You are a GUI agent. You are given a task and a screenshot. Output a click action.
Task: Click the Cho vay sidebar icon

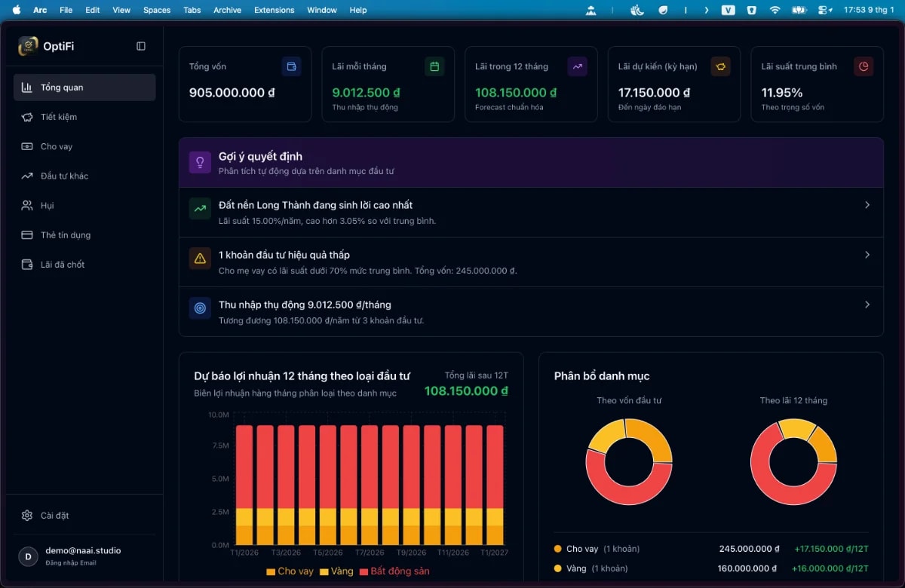tap(26, 146)
